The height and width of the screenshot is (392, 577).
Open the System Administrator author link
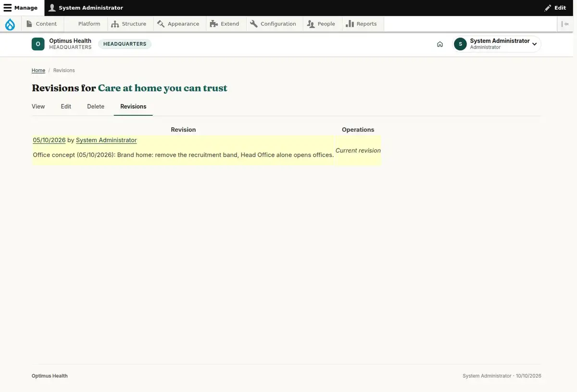(x=106, y=140)
